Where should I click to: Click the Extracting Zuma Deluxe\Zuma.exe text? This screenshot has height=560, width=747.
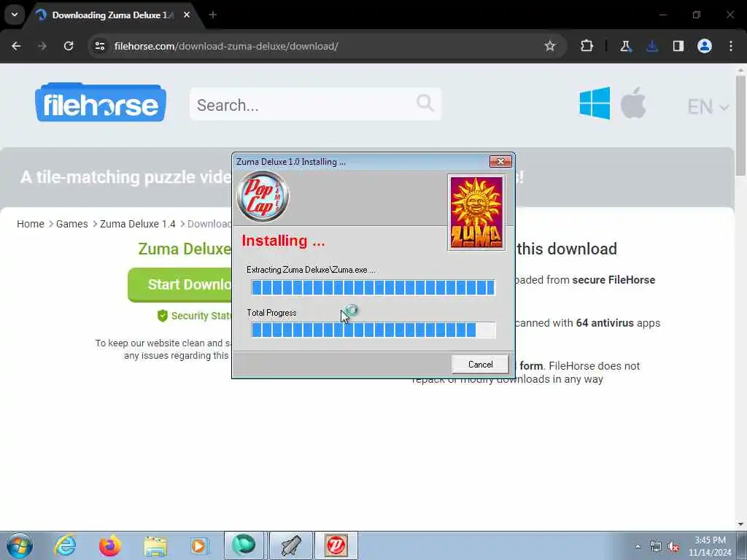(x=311, y=270)
